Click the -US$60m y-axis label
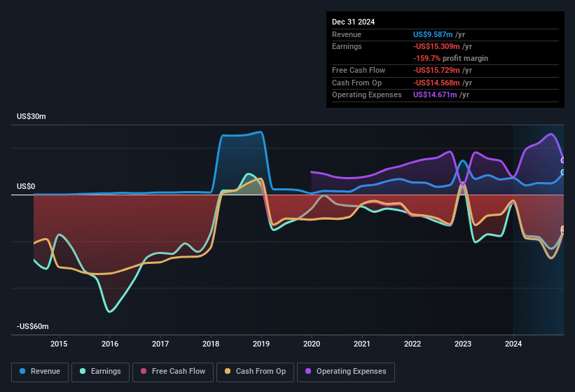Viewport: 575px width, 392px height. [33, 326]
